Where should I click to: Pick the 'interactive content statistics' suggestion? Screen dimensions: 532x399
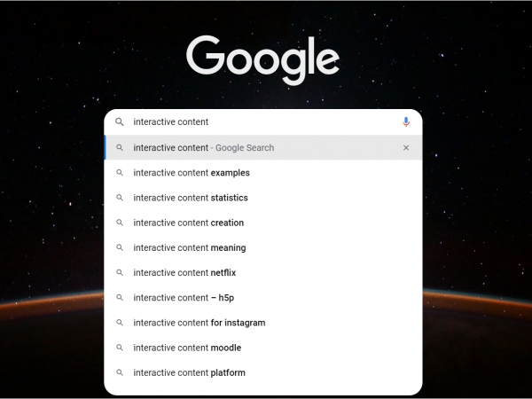coord(191,198)
